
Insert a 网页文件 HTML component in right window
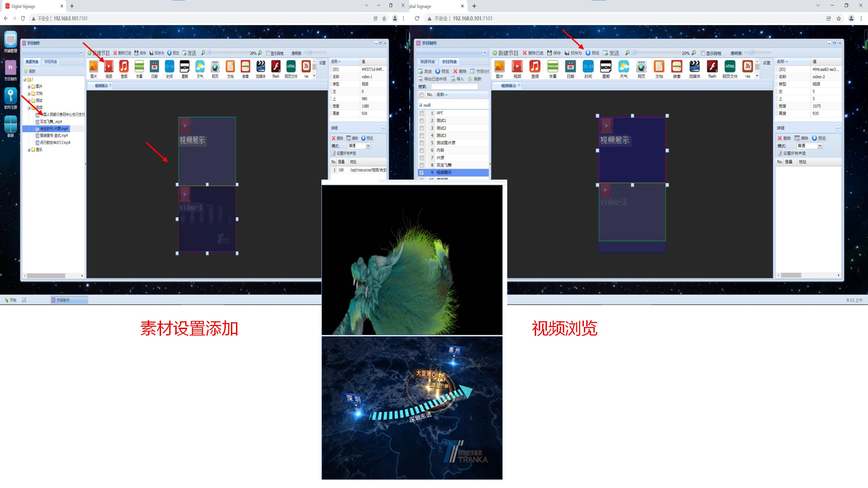tap(730, 66)
